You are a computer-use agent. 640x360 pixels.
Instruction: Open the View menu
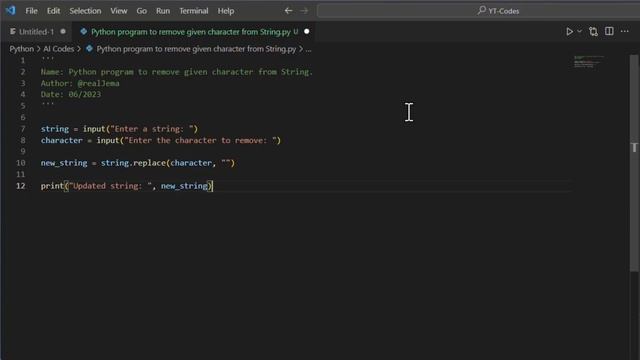pyautogui.click(x=119, y=11)
